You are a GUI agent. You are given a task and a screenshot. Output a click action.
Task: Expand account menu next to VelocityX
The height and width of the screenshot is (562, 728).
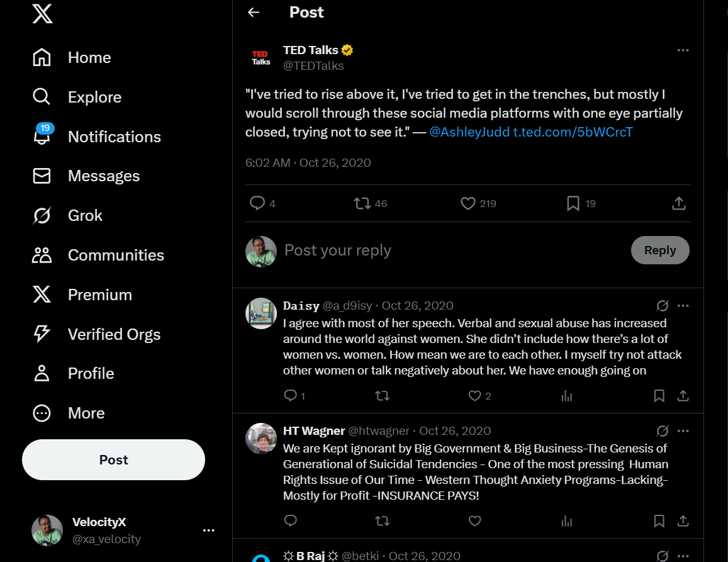click(209, 531)
